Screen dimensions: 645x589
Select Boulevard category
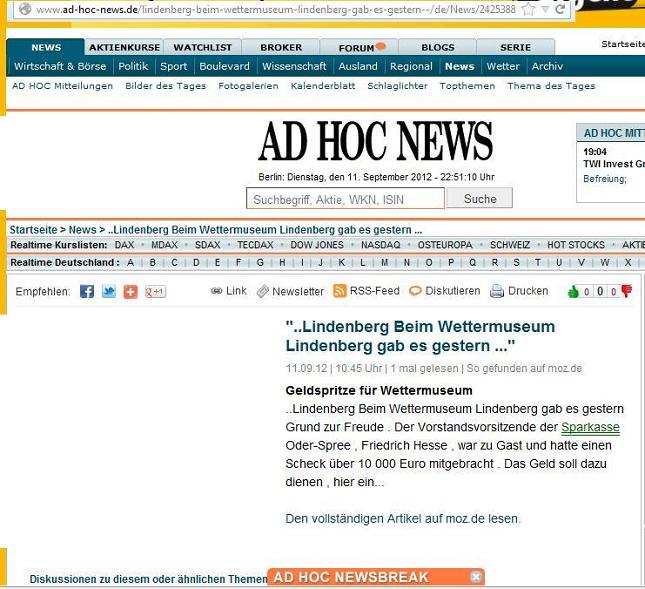pyautogui.click(x=225, y=66)
